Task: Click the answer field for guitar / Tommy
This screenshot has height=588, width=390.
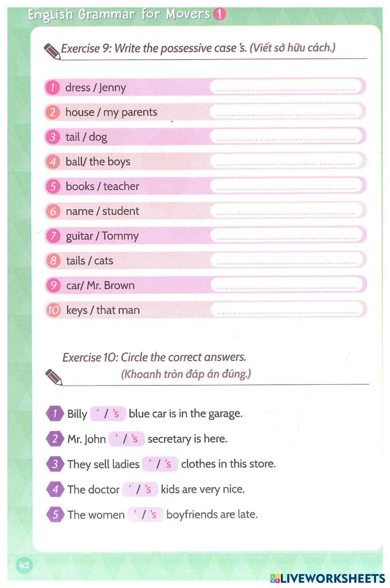Action: pyautogui.click(x=287, y=235)
